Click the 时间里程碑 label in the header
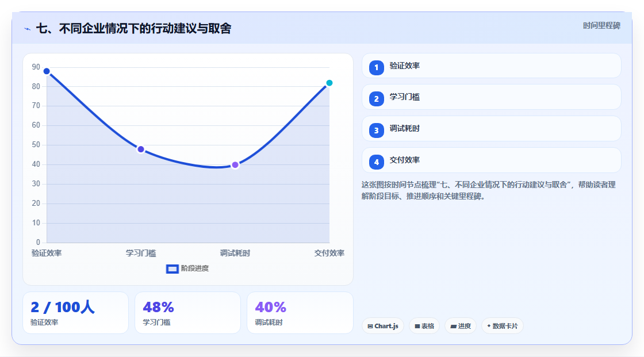This screenshot has height=357, width=644. (x=601, y=26)
